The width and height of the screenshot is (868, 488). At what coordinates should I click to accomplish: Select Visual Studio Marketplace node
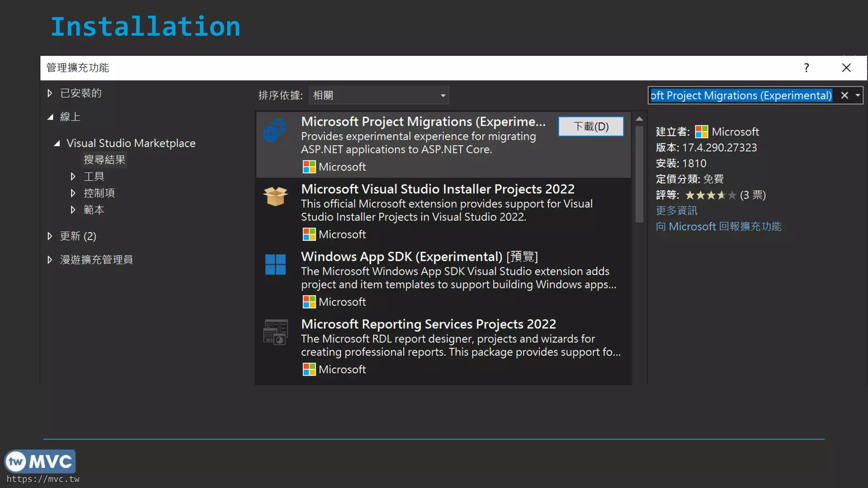[131, 143]
